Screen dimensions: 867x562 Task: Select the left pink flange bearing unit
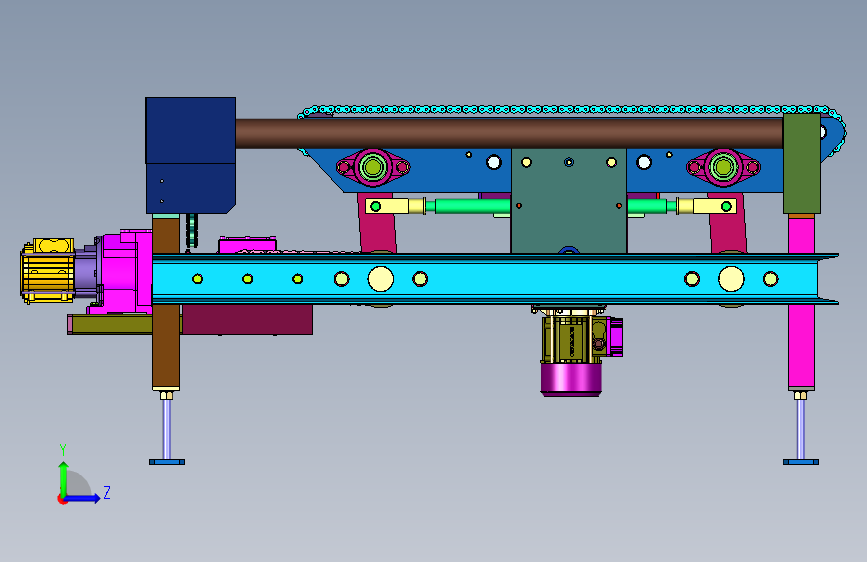pos(373,166)
